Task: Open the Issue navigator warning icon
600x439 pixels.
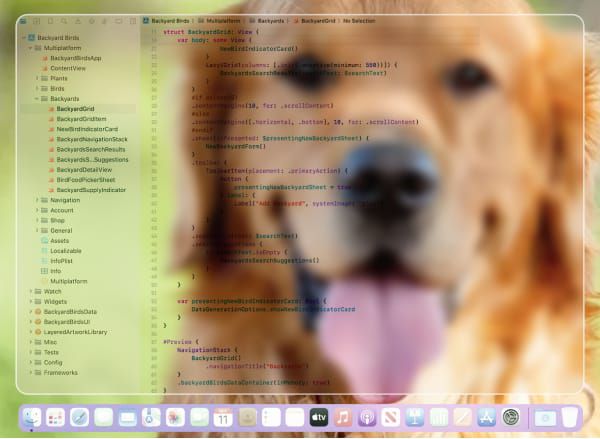Action: pos(78,21)
